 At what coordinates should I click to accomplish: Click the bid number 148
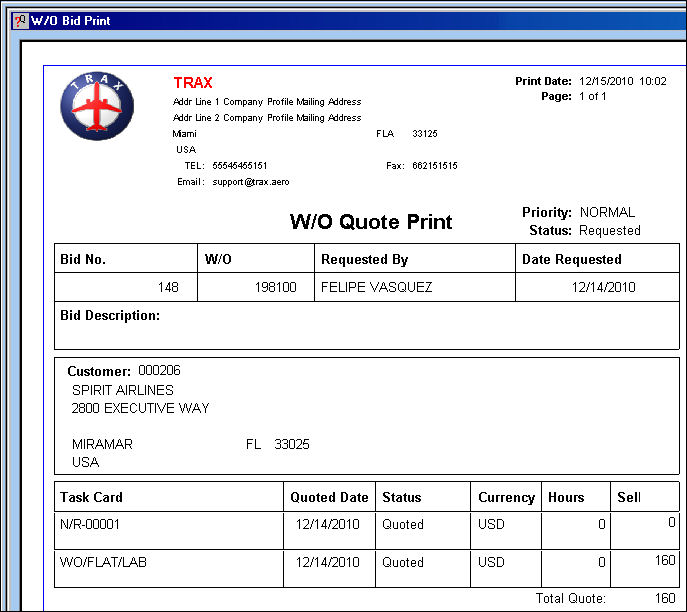[x=168, y=287]
